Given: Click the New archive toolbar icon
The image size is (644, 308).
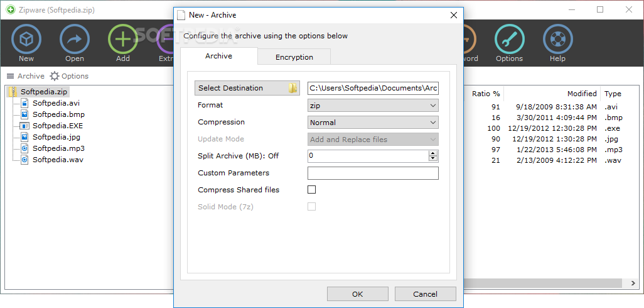Looking at the screenshot, I should tap(26, 40).
